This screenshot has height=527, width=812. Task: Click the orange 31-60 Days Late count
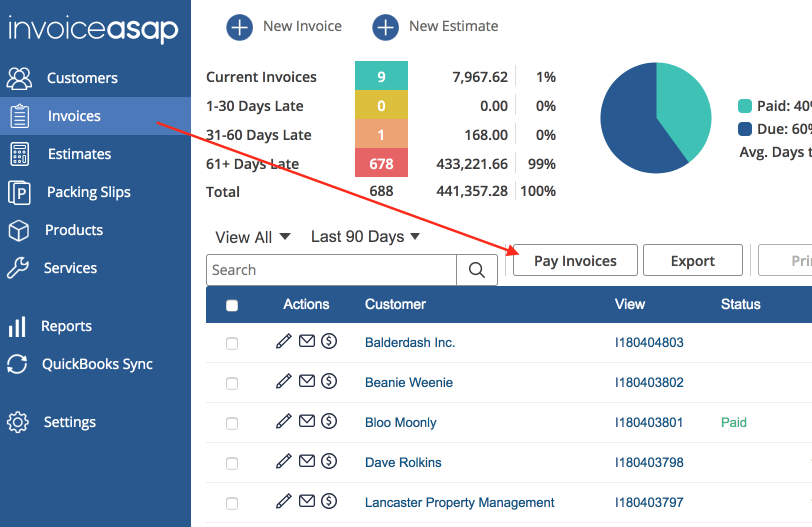tap(381, 134)
